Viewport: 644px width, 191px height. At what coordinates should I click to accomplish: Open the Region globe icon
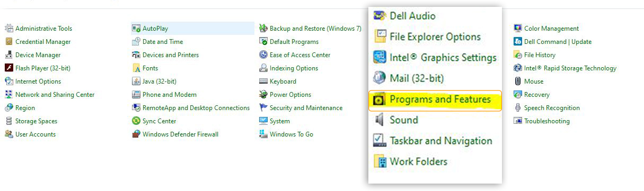click(9, 108)
